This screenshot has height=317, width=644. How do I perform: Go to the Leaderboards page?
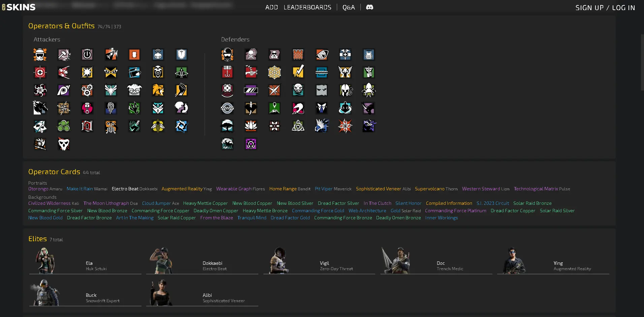[307, 7]
